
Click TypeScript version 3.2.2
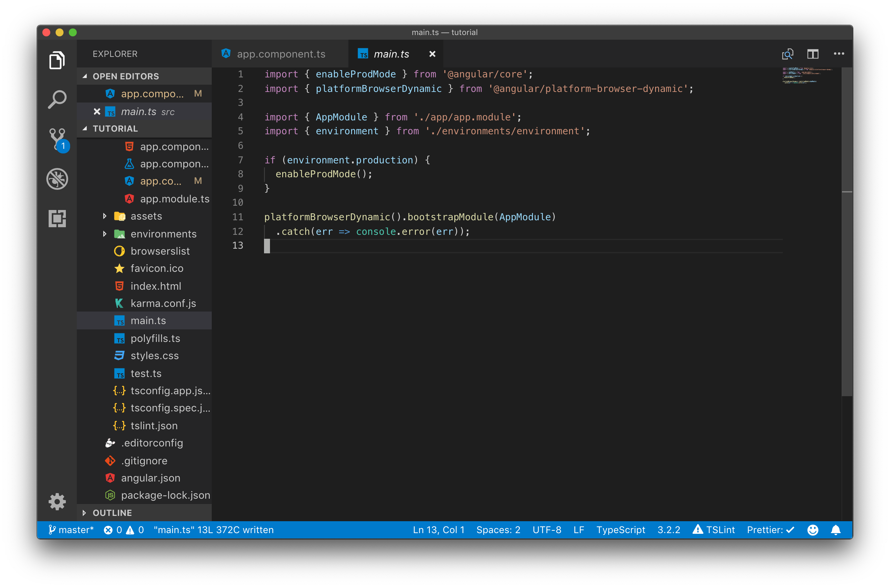pyautogui.click(x=668, y=530)
